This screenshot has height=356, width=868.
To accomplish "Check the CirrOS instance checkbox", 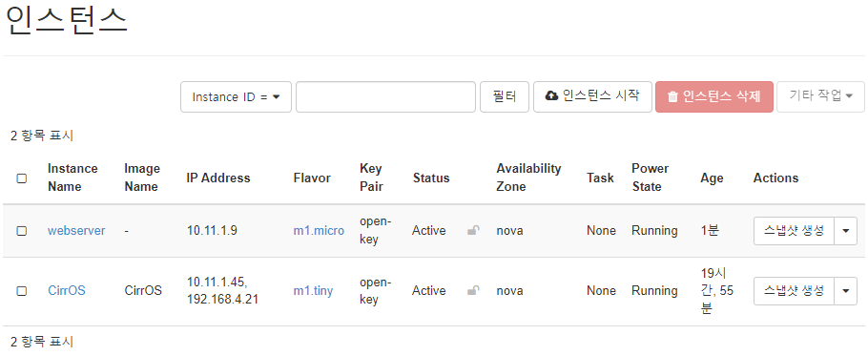I will click(22, 291).
